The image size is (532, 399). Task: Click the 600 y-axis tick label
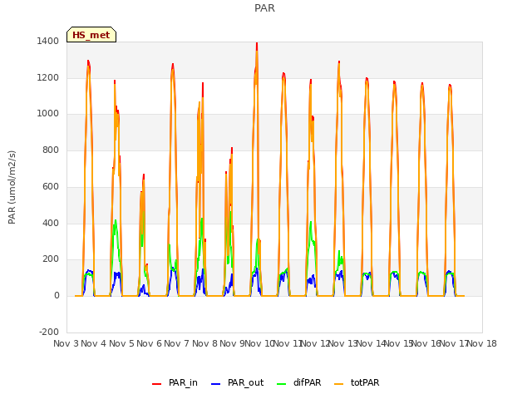51,186
